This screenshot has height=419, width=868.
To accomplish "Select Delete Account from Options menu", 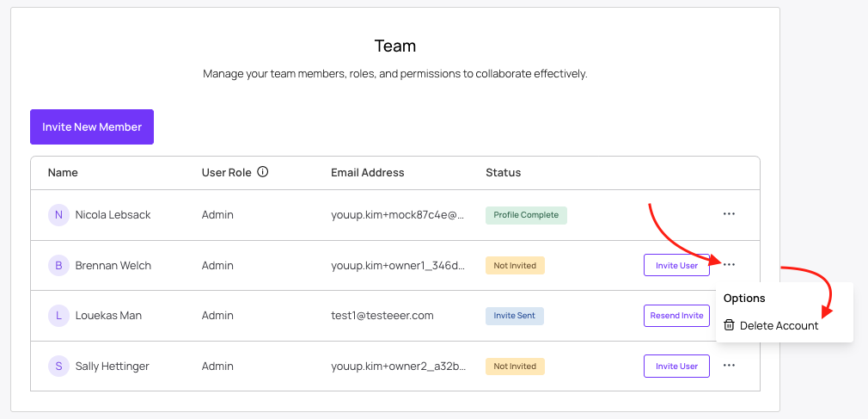I will click(x=771, y=325).
